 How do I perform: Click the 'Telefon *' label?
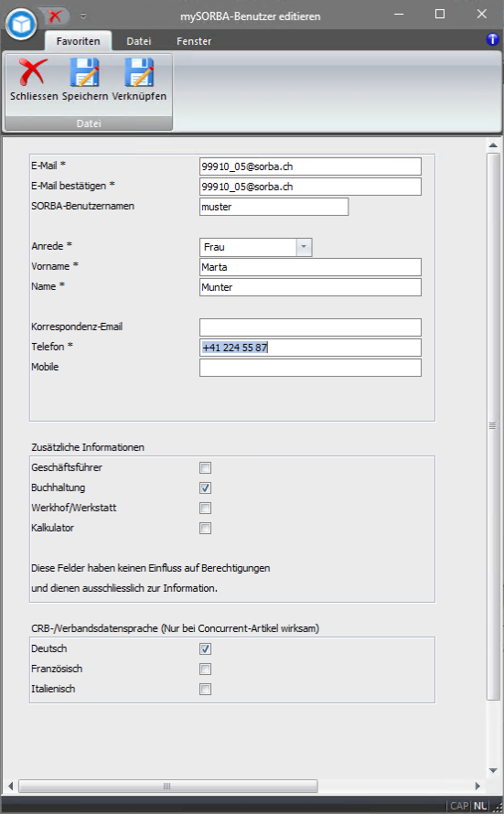tap(52, 347)
